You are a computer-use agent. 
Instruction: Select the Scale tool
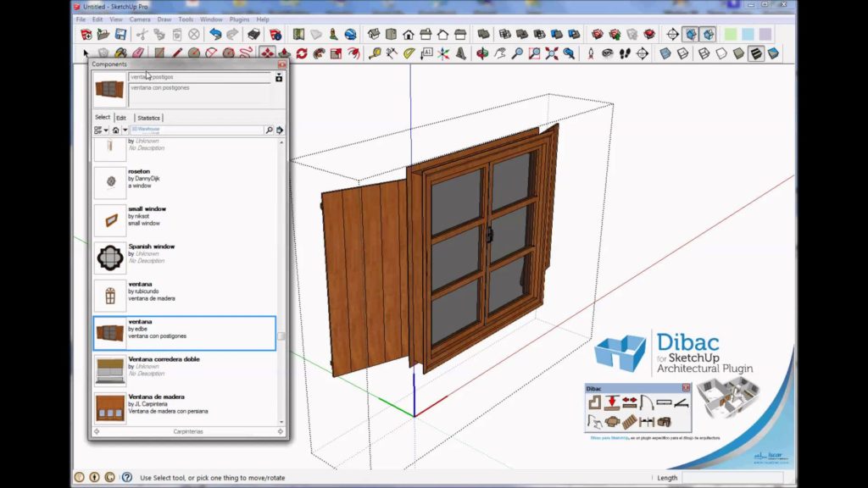tap(336, 53)
